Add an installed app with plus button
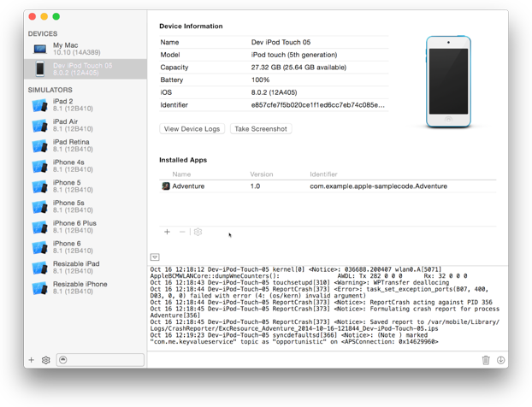This screenshot has width=532, height=407. [167, 232]
